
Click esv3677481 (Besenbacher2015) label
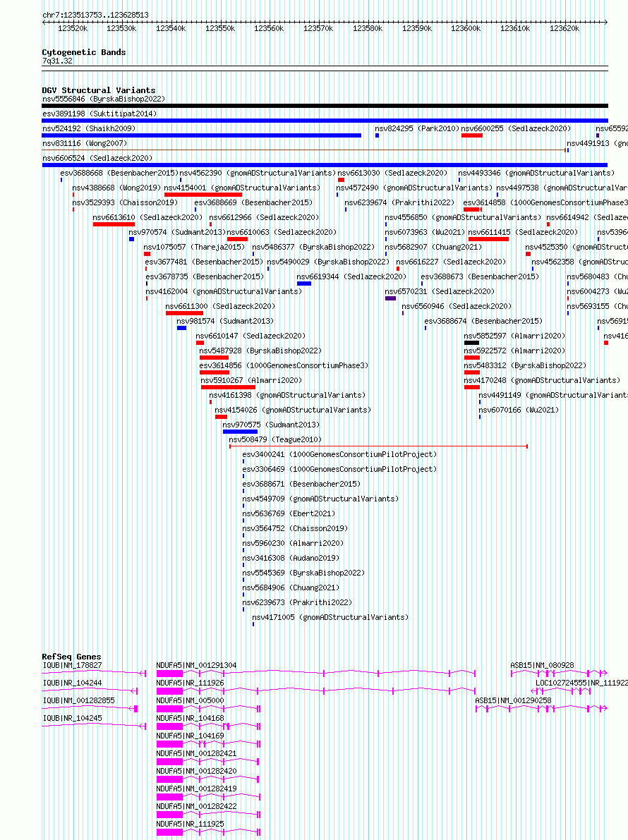(204, 262)
